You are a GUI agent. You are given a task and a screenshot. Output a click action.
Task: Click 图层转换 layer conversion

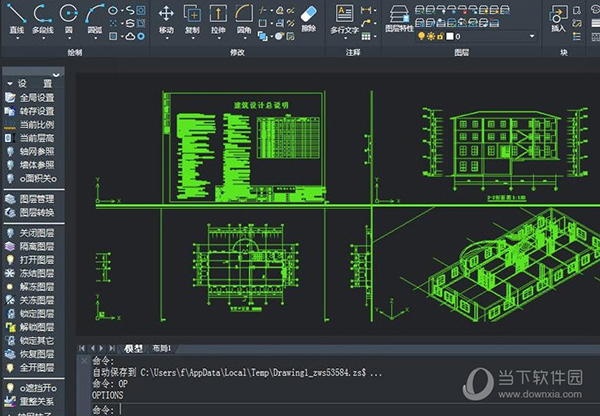click(x=30, y=212)
